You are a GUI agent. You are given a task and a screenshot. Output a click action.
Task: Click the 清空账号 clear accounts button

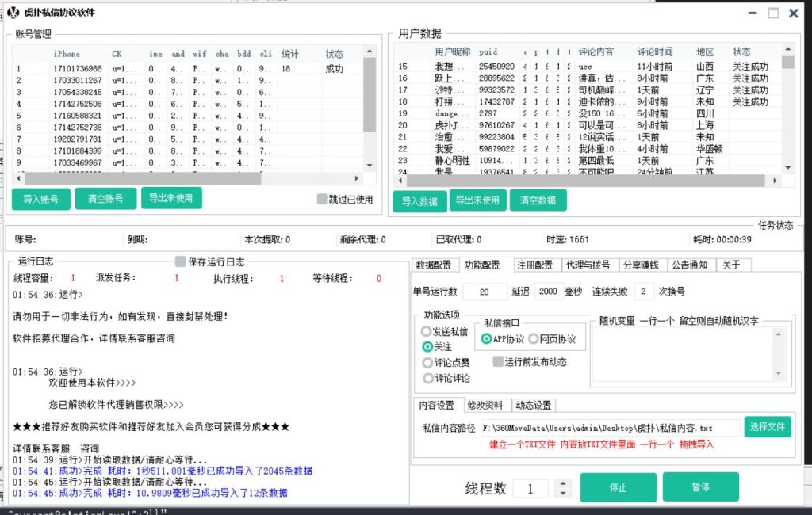click(105, 200)
